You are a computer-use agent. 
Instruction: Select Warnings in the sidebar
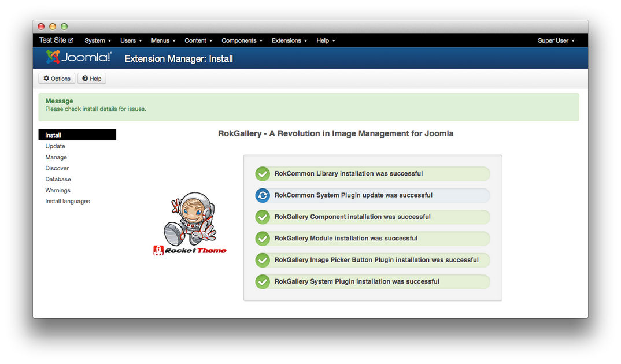[x=58, y=190]
